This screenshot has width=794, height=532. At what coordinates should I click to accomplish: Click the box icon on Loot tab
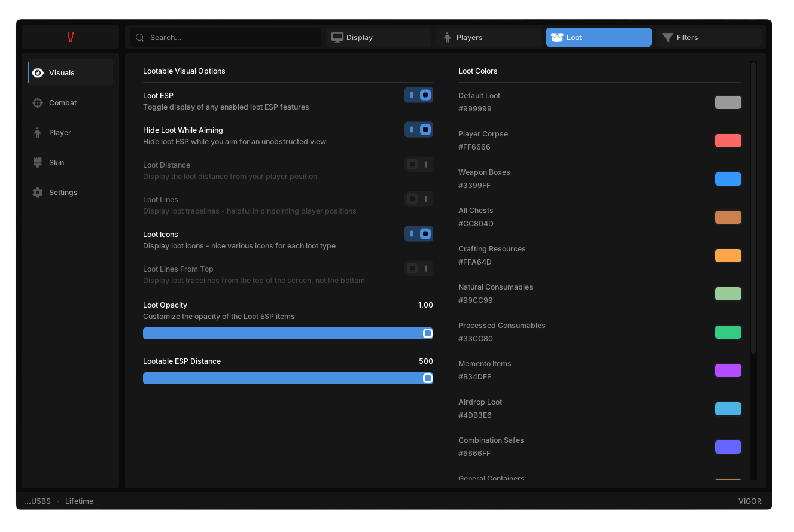click(x=557, y=37)
